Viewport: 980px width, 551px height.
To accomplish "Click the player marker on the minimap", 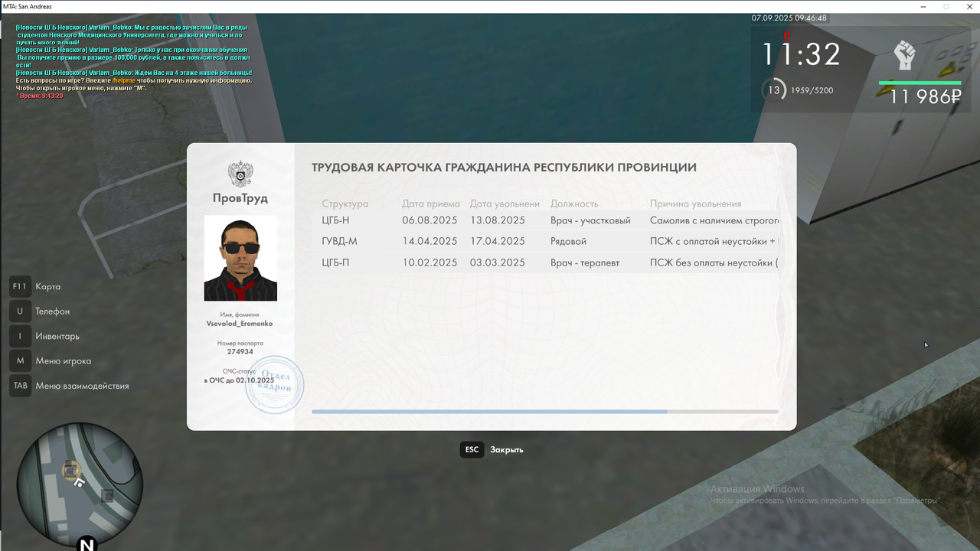I will 78,483.
